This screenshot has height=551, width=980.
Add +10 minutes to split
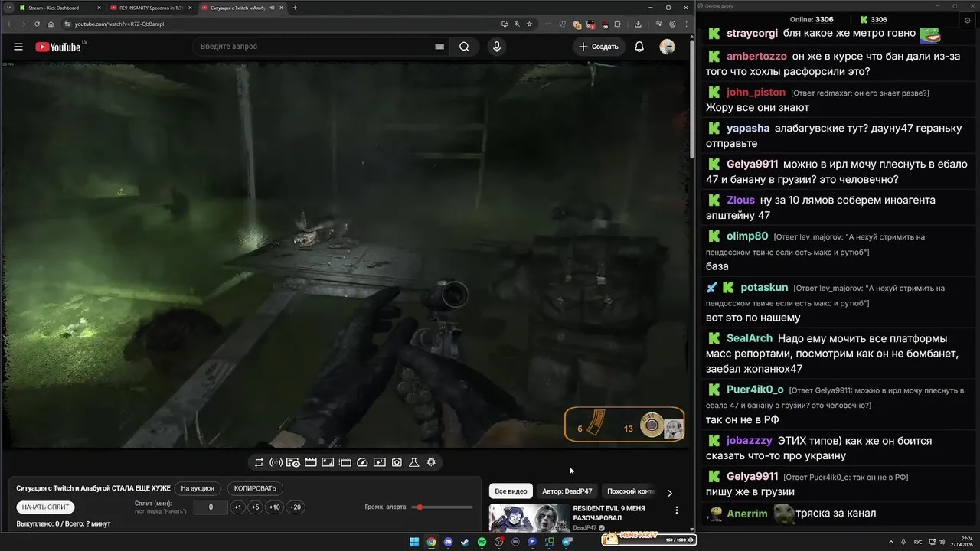(x=274, y=507)
